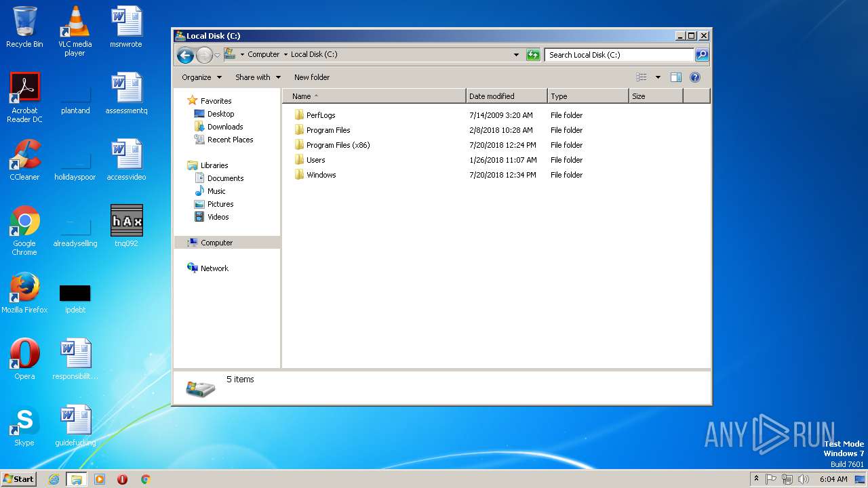Sort by Date modified column header
This screenshot has height=488, width=868.
coord(507,96)
